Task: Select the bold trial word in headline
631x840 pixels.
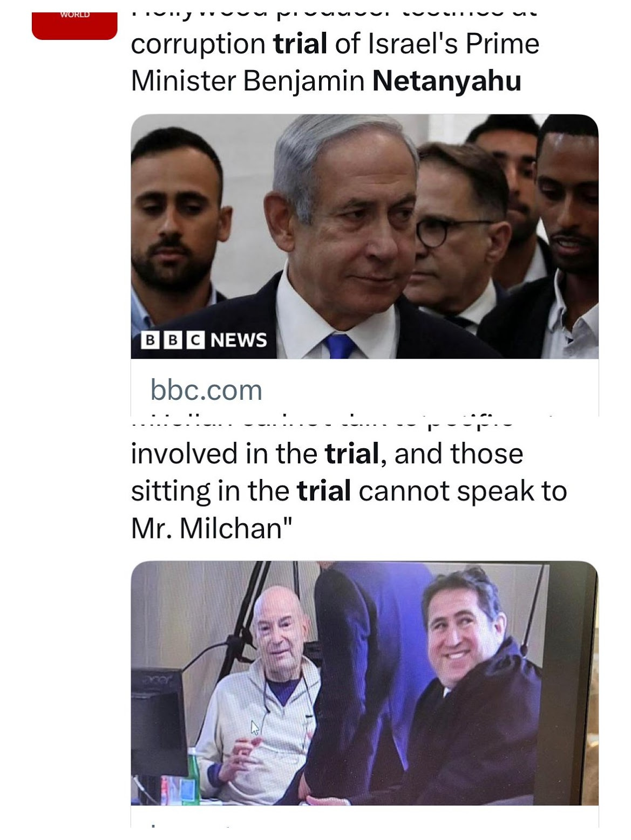Action: [300, 44]
